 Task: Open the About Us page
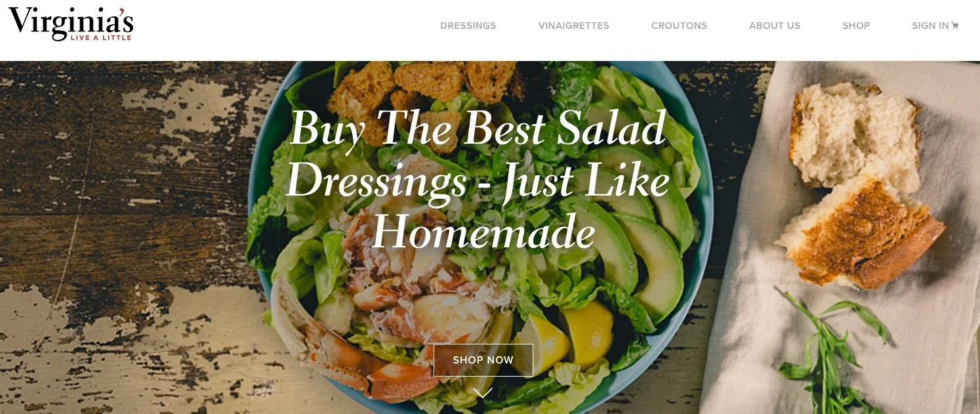pos(775,26)
